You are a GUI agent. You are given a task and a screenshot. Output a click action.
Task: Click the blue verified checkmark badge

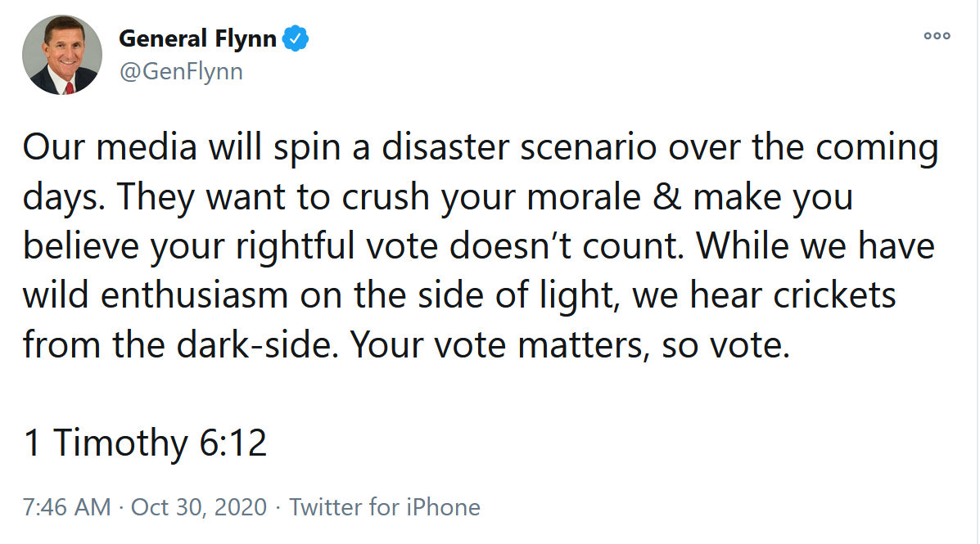pos(296,38)
